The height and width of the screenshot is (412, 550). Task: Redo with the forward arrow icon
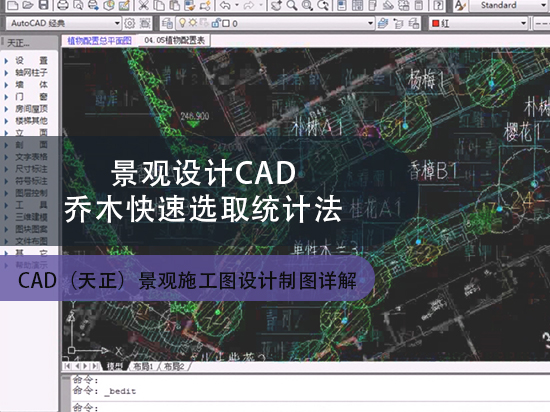pyautogui.click(x=248, y=5)
